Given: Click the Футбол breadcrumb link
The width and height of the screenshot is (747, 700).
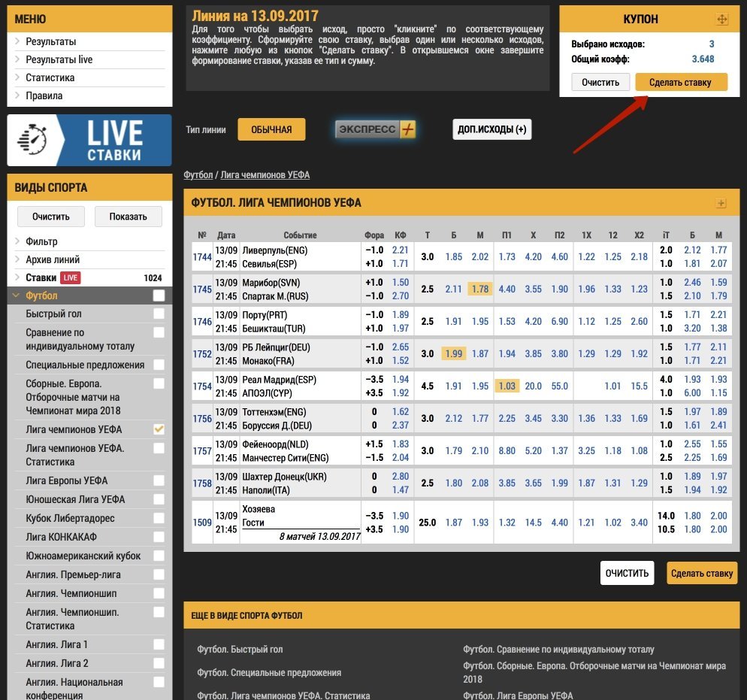Looking at the screenshot, I should tap(198, 175).
